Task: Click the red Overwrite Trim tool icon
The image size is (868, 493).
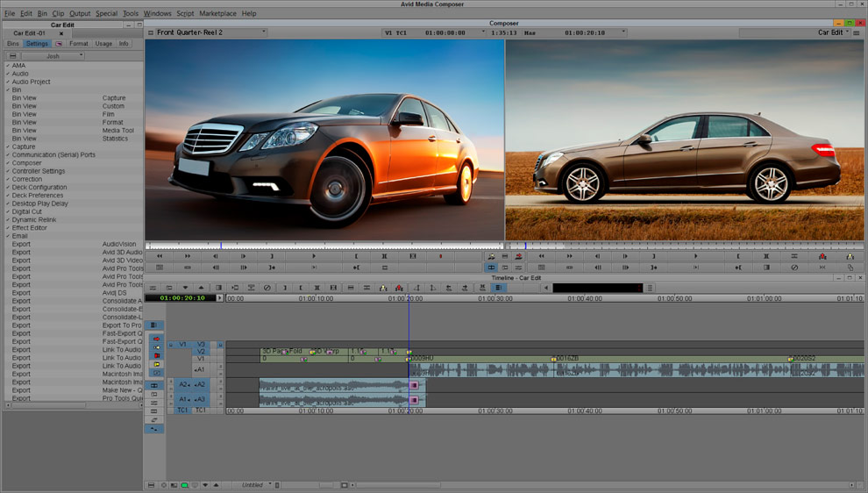Action: click(x=156, y=355)
